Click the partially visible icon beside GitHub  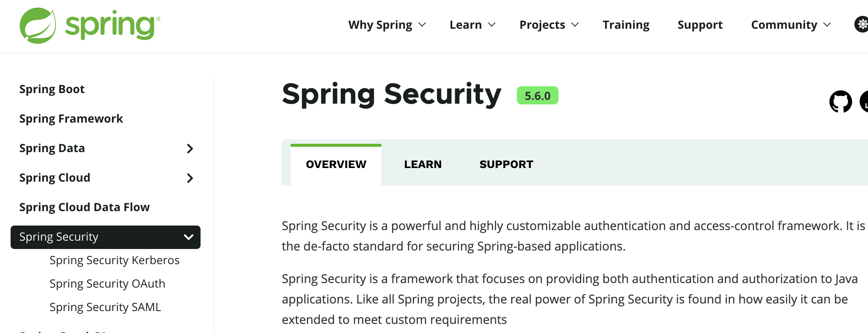(x=864, y=101)
